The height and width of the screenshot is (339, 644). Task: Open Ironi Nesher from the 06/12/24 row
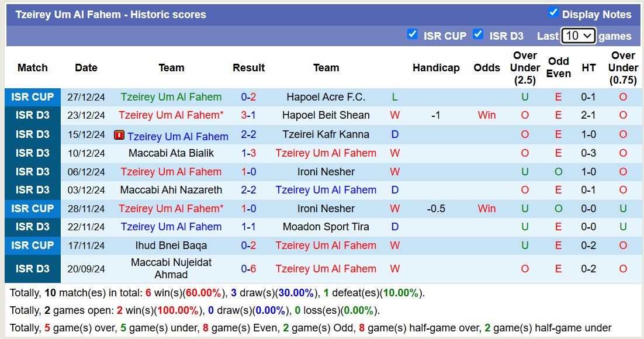click(x=326, y=171)
